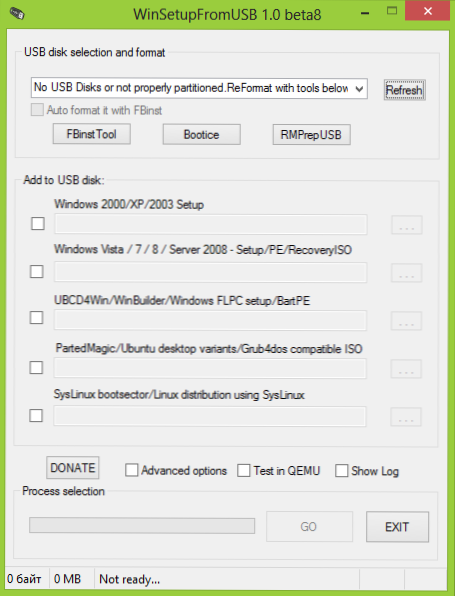Viewport: 455px width, 596px height.
Task: Check the Windows Vista/7/8/Server 2008 option
Action: click(x=37, y=271)
